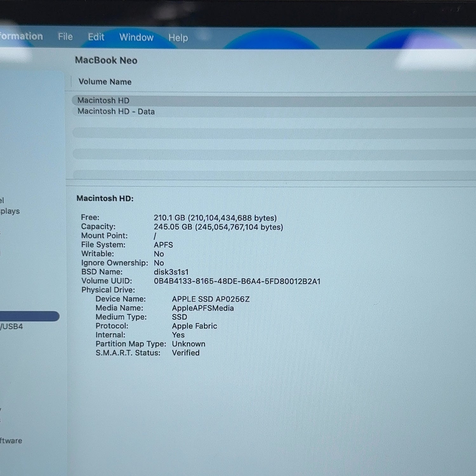Image resolution: width=476 pixels, height=476 pixels.
Task: Click the Device Name APPLE SSD AP0256Z
Action: pos(211,299)
